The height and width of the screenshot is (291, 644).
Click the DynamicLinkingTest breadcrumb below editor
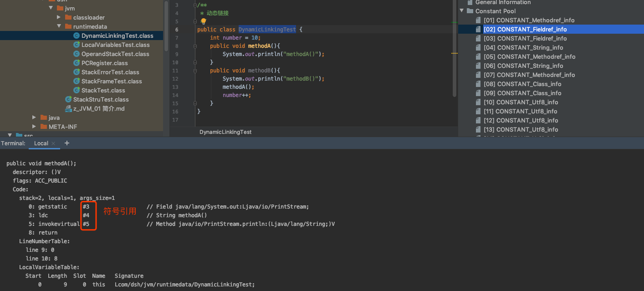tap(225, 132)
